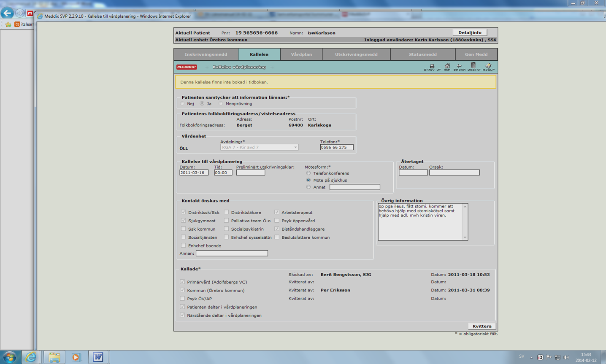Toggle the Distriktssk/Ssk checkbox
The height and width of the screenshot is (364, 606).
183,212
